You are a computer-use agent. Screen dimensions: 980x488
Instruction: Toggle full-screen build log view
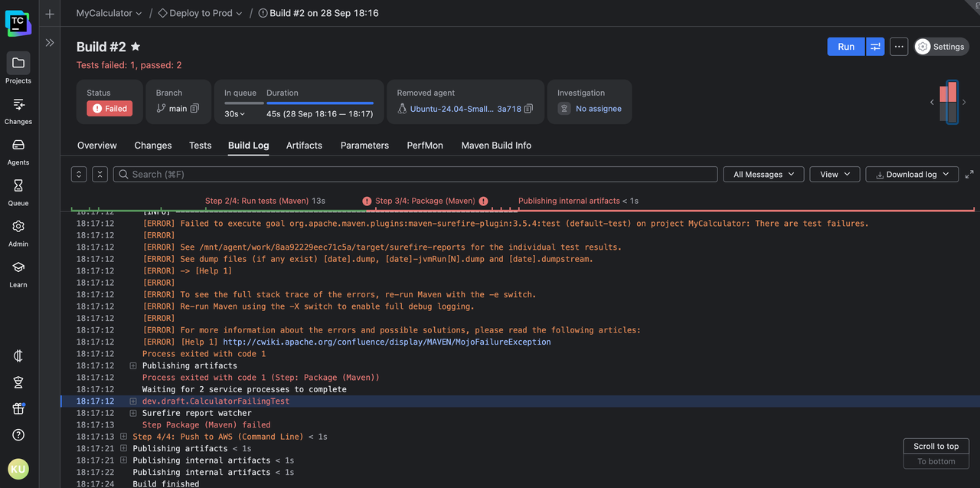tap(969, 175)
